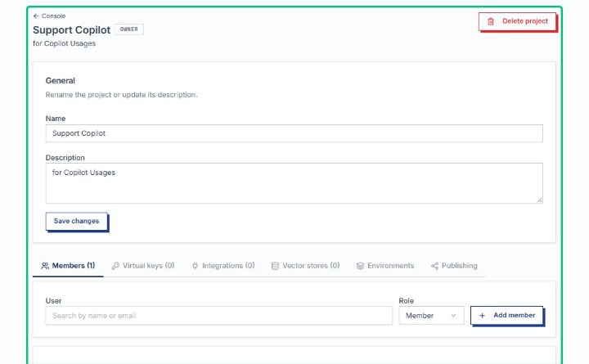Viewport: 589px width, 364px height.
Task: Click the Name field label
Action: (x=56, y=119)
